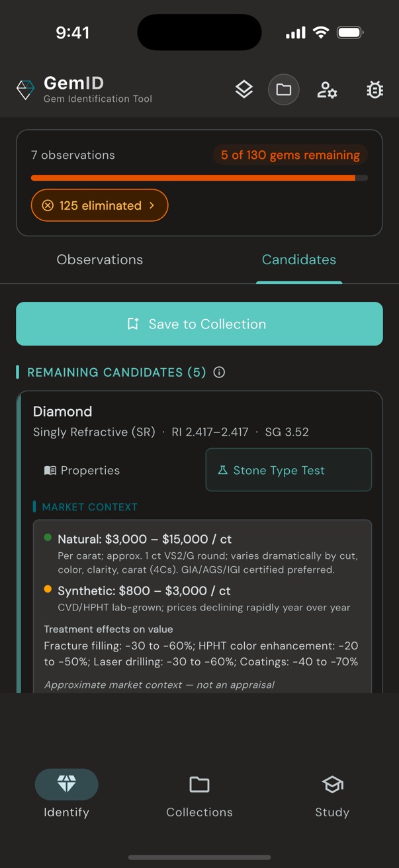
Task: Switch to the Observations tab
Action: coord(99,260)
